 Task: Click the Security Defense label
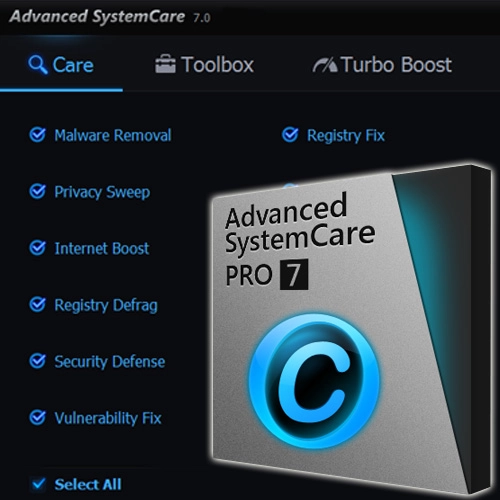coord(110,362)
